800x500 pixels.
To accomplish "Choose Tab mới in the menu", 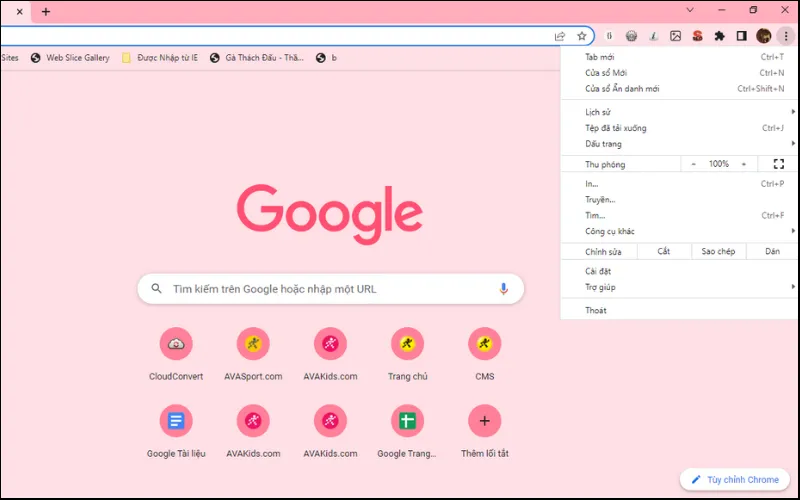I will (679, 57).
